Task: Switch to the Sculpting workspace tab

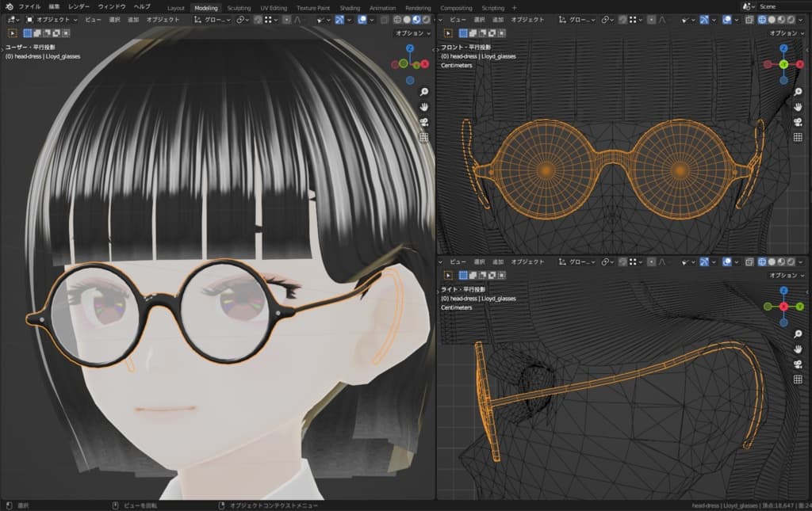Action: pyautogui.click(x=239, y=7)
